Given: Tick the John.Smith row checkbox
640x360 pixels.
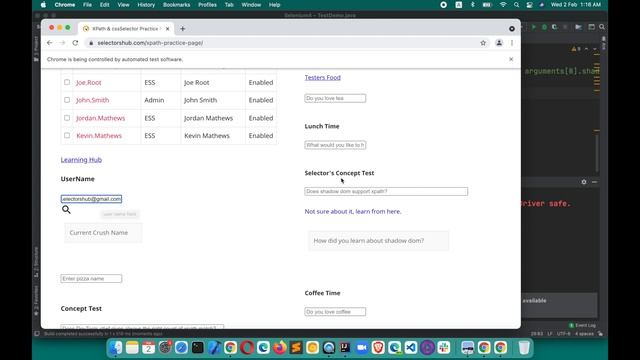Looking at the screenshot, I should coord(67,100).
